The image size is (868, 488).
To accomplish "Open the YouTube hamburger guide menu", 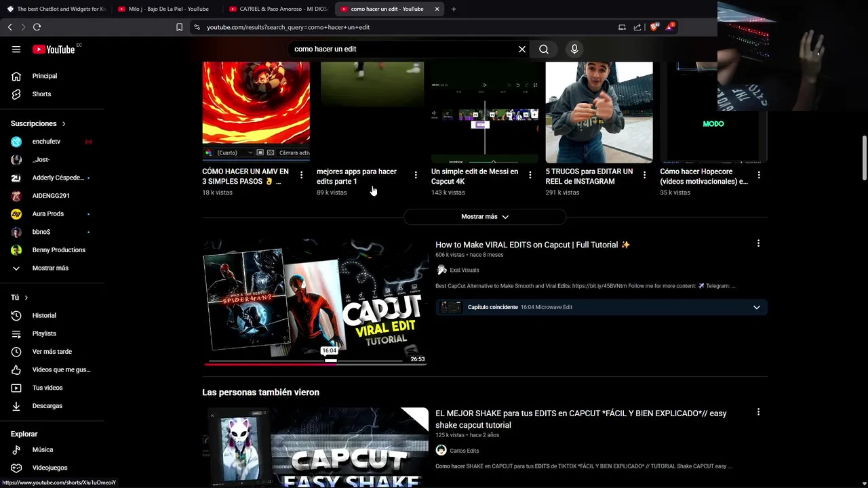I will [x=16, y=49].
